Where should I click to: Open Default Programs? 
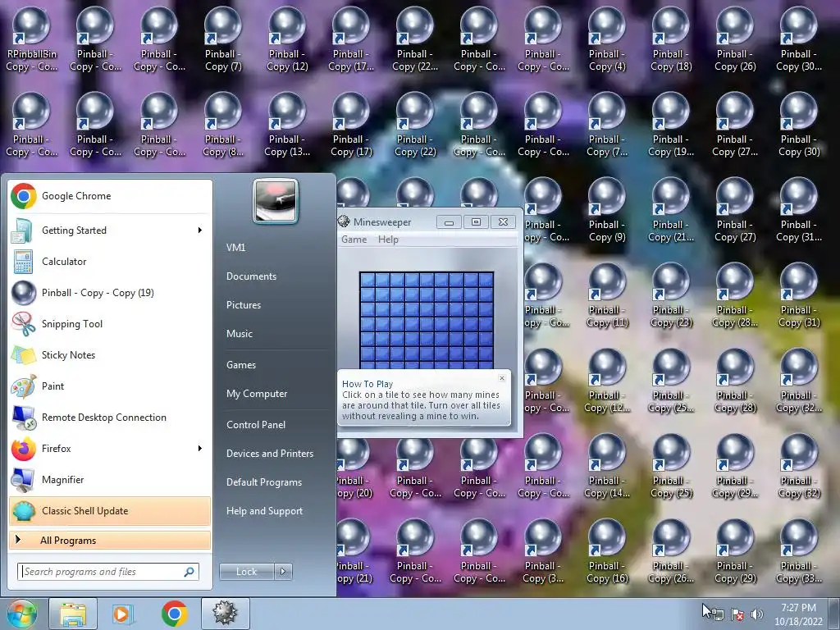(x=264, y=482)
